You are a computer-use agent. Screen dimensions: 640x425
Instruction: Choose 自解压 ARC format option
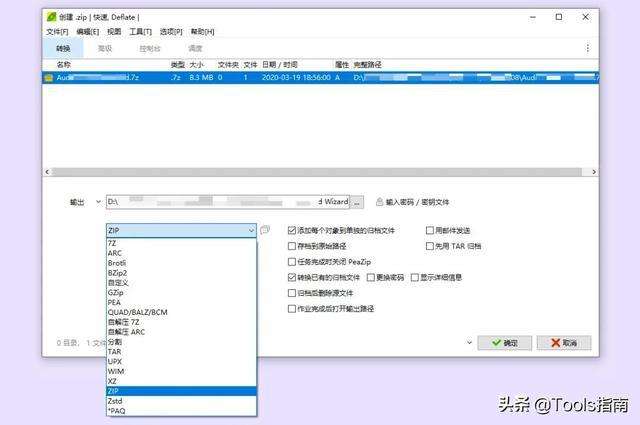pyautogui.click(x=181, y=332)
